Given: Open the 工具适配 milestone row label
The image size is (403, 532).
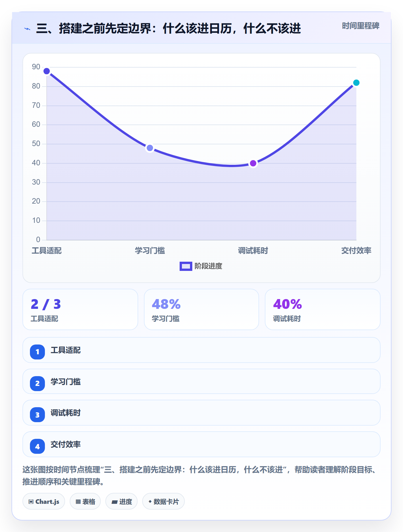Looking at the screenshot, I should point(66,350).
